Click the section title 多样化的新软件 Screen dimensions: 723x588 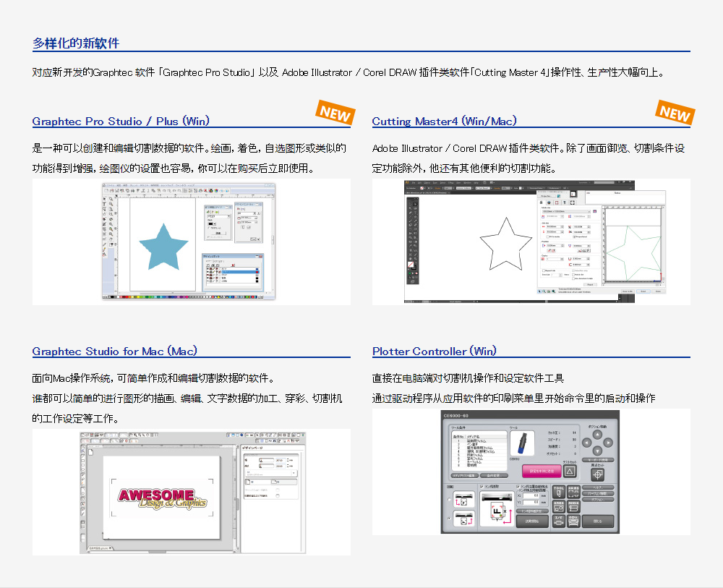[76, 43]
